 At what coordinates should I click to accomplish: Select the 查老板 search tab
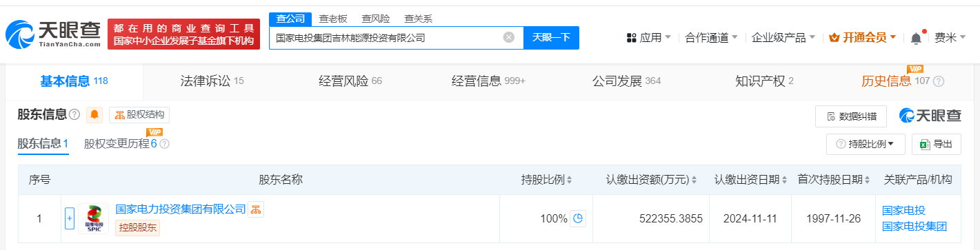click(x=333, y=19)
